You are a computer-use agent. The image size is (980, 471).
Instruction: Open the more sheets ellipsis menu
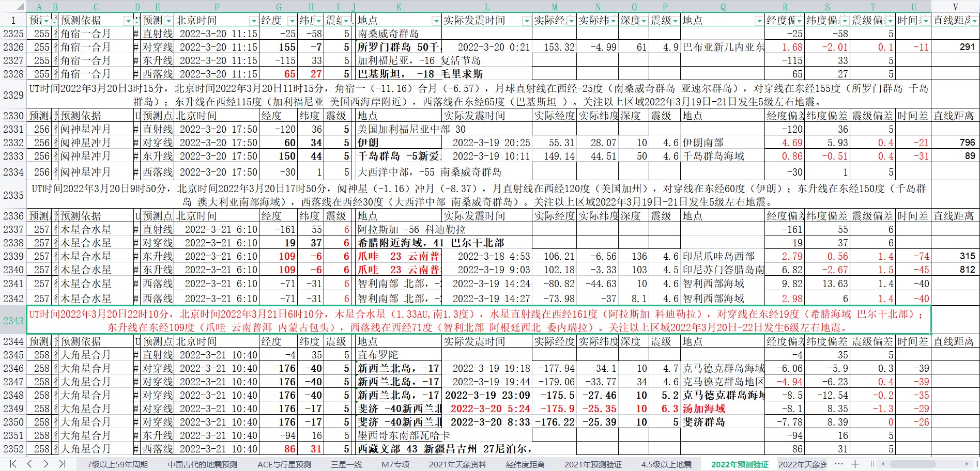click(839, 464)
